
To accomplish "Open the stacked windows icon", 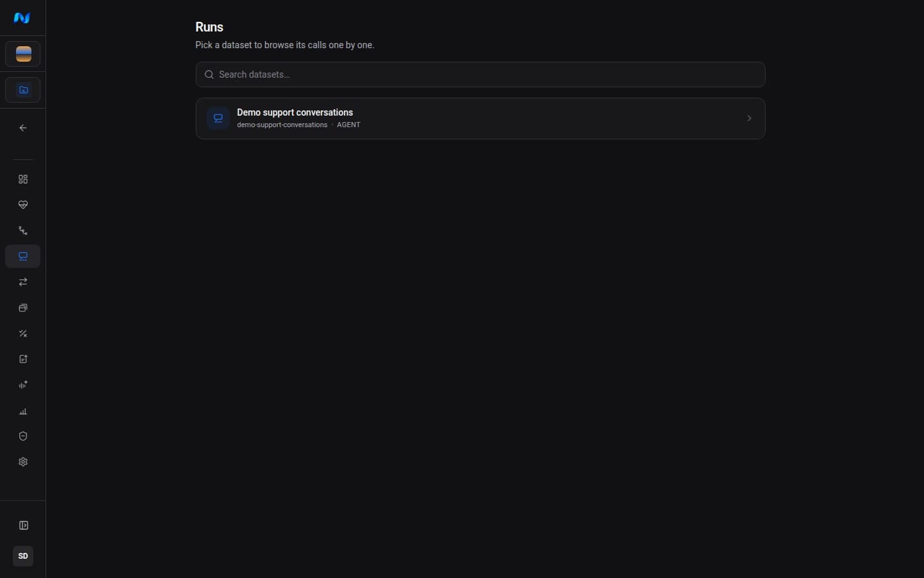I will [x=23, y=308].
